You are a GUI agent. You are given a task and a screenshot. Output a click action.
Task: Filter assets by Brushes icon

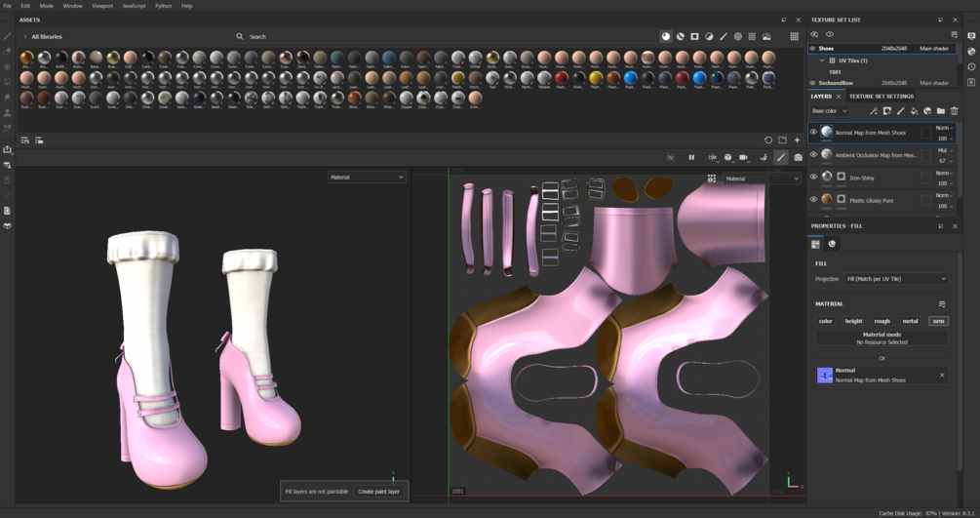point(724,36)
